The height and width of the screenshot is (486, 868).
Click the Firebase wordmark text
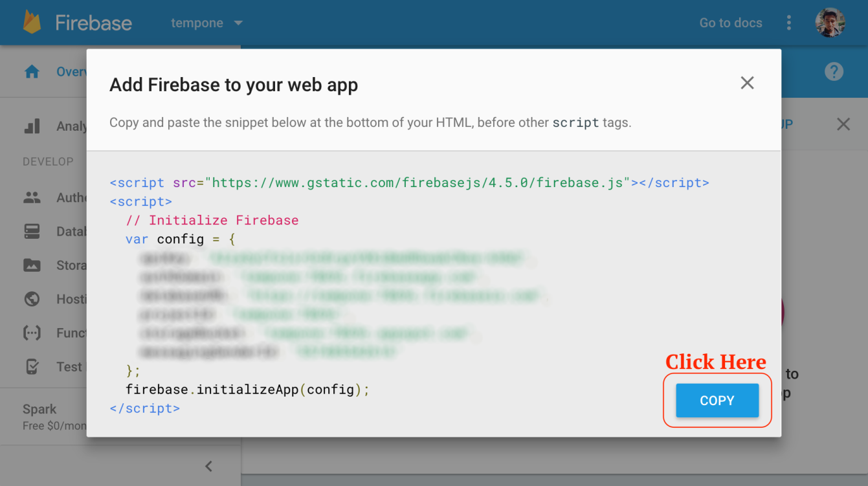pyautogui.click(x=94, y=23)
